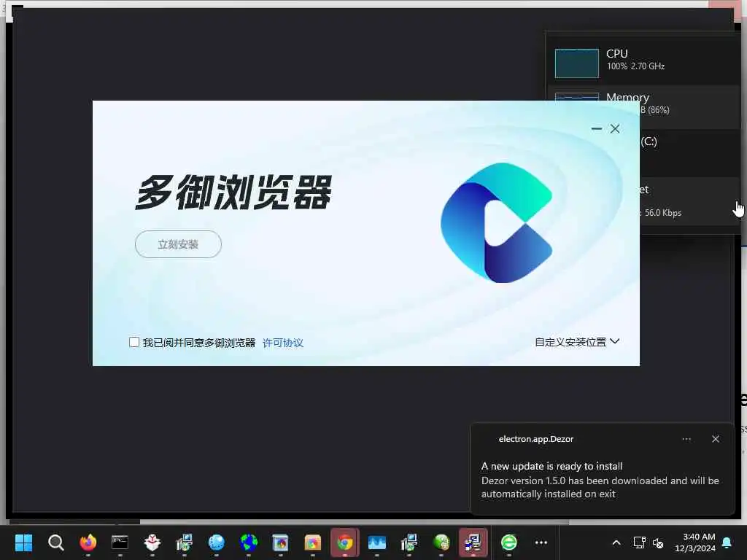Select the CPU performance entry
Viewport: 747px width, 560px height.
point(643,63)
